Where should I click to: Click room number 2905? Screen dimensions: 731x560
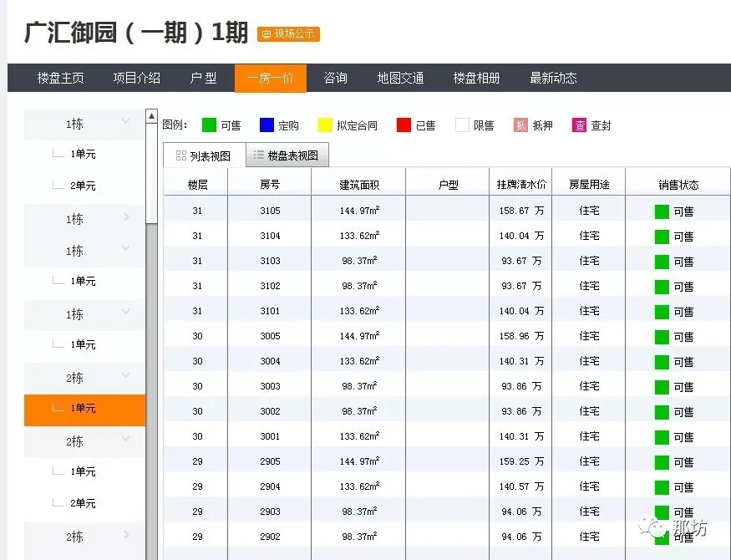click(270, 461)
